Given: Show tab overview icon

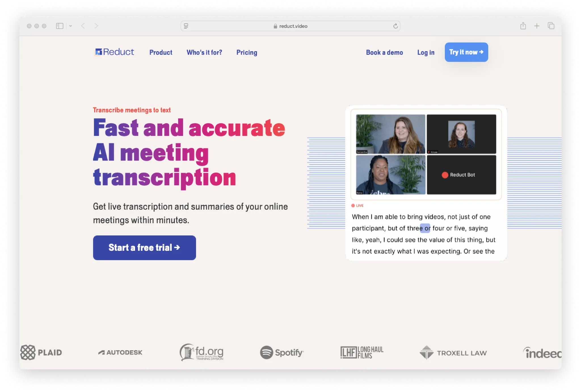Looking at the screenshot, I should pyautogui.click(x=551, y=26).
